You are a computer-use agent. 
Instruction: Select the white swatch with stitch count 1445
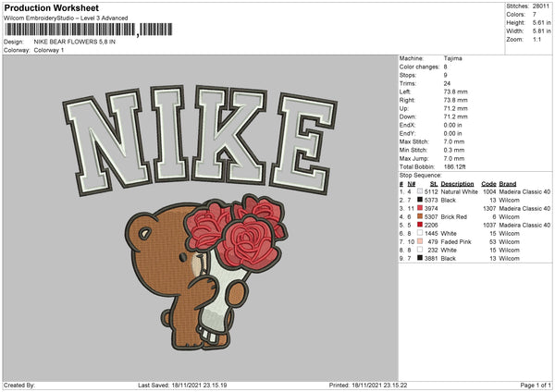[420, 233]
